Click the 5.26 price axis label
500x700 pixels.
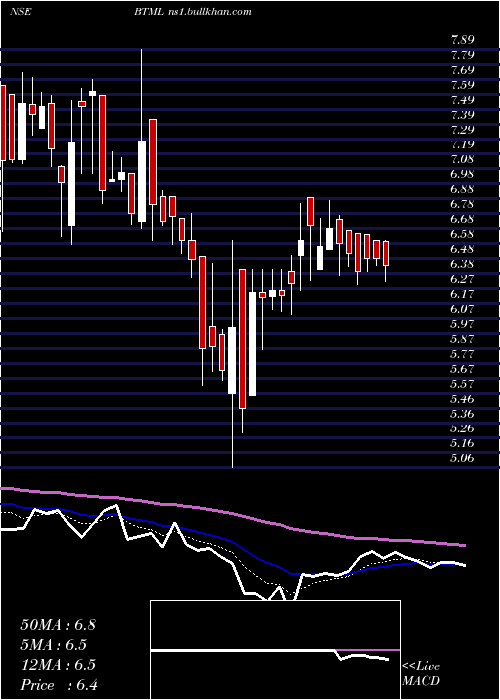[x=463, y=428]
